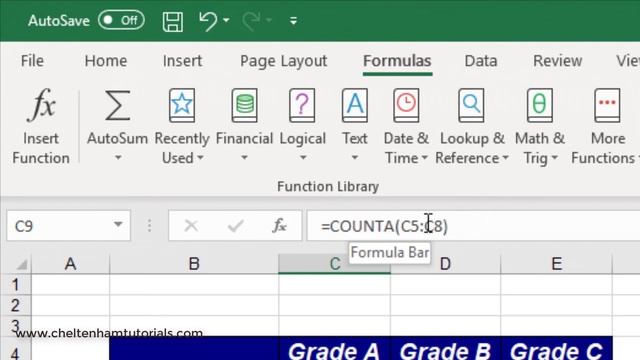Expand the Name Box dropdown arrow
The width and height of the screenshot is (640, 360).
(x=118, y=225)
